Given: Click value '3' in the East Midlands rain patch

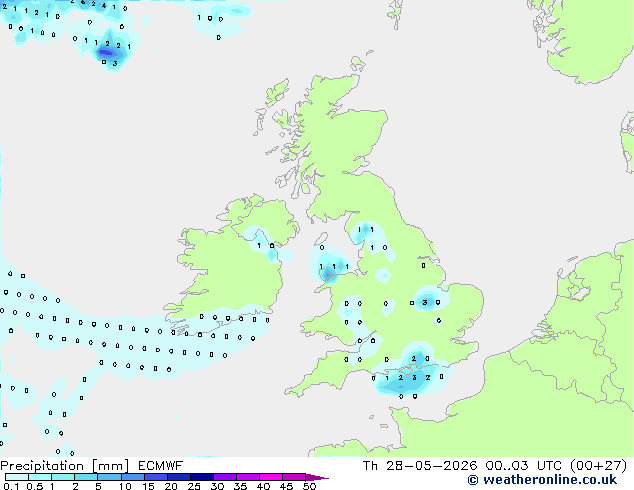Looking at the screenshot, I should (425, 302).
